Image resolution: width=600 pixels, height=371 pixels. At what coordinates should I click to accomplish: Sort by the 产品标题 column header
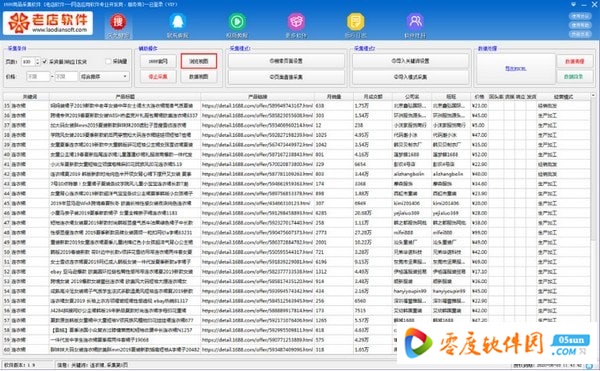[125, 97]
